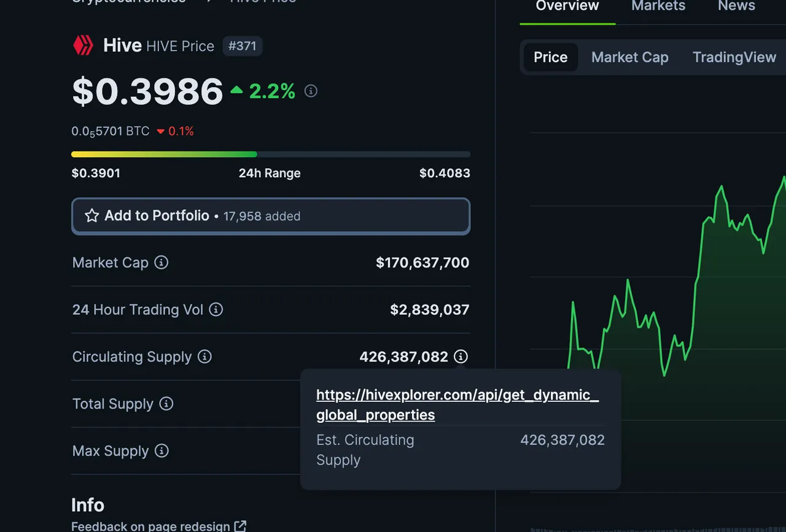Viewport: 786px width, 532px height.
Task: Click the Market Cap row label
Action: [x=111, y=263]
